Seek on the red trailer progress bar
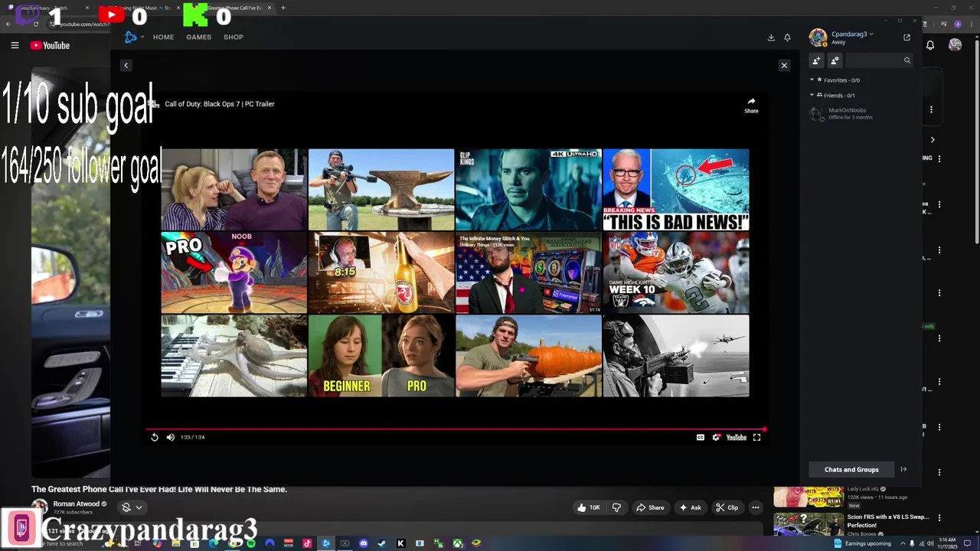Image resolution: width=980 pixels, height=551 pixels. pos(456,429)
